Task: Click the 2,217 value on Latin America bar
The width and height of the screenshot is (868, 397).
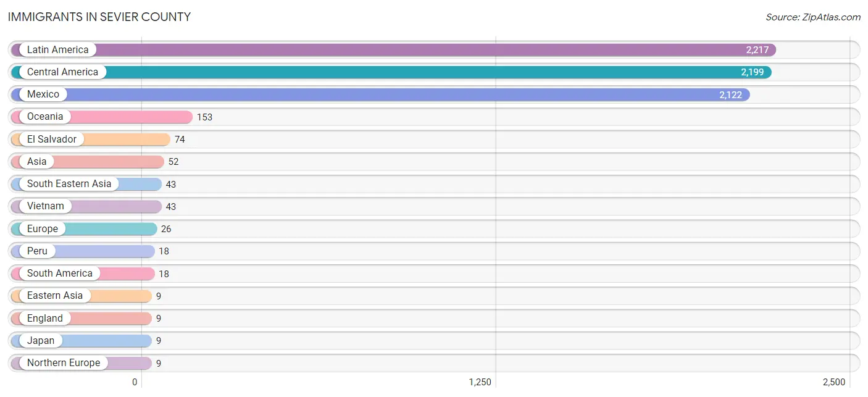Action: click(757, 50)
